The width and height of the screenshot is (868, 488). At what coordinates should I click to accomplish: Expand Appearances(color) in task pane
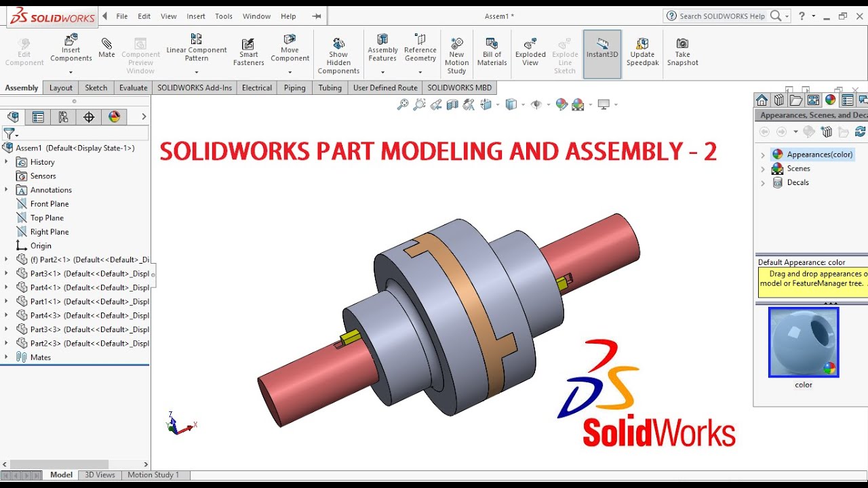pyautogui.click(x=763, y=155)
